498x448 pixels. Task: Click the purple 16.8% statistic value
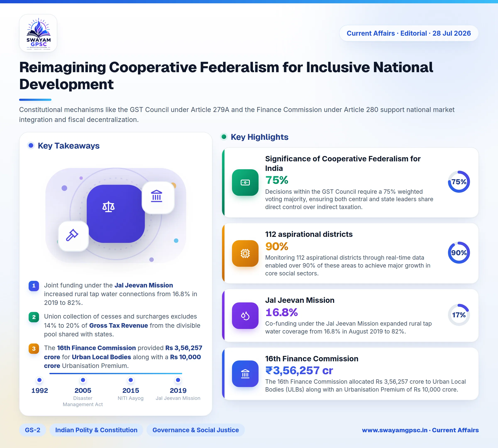[282, 312]
